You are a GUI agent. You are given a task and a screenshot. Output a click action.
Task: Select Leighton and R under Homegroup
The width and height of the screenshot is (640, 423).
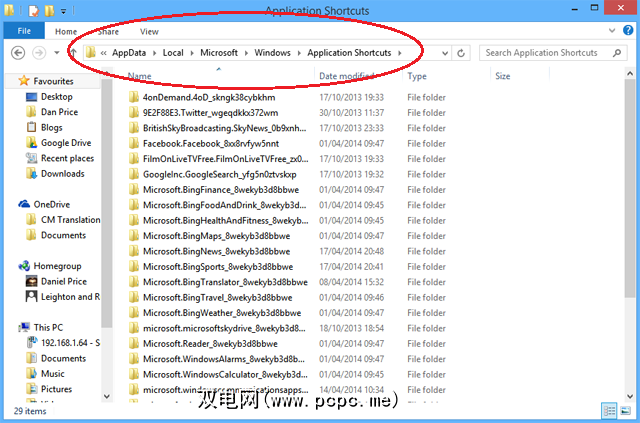[x=70, y=297]
